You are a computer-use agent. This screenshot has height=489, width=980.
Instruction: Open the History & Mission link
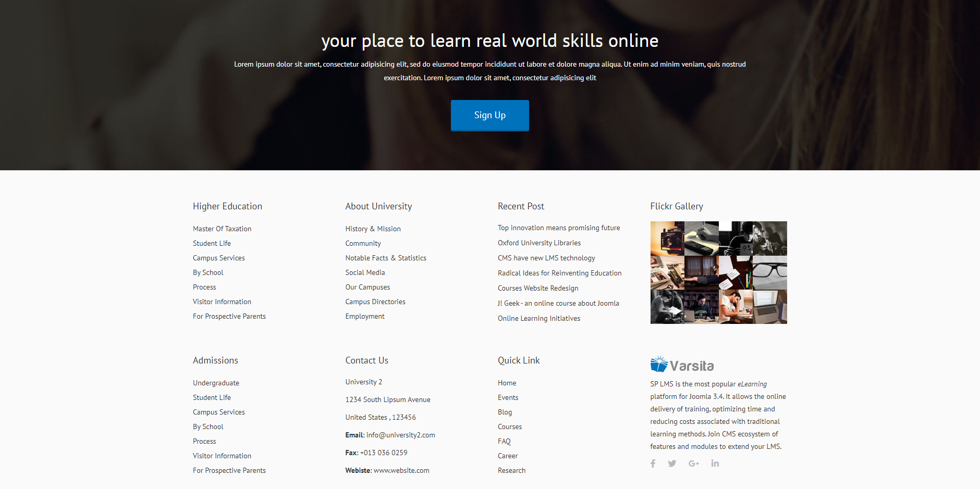point(373,229)
